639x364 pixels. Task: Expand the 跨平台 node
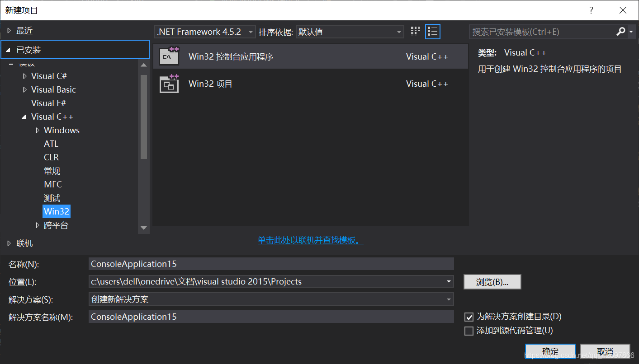tap(37, 225)
